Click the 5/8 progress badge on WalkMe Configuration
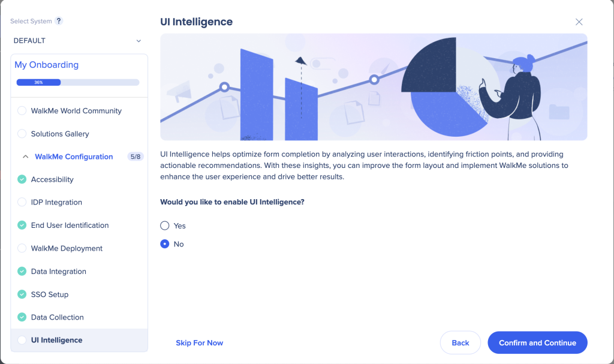 136,157
